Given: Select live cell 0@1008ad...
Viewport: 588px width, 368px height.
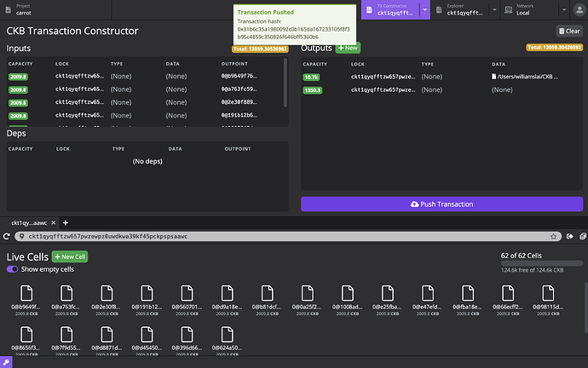Looking at the screenshot, I should tap(347, 300).
